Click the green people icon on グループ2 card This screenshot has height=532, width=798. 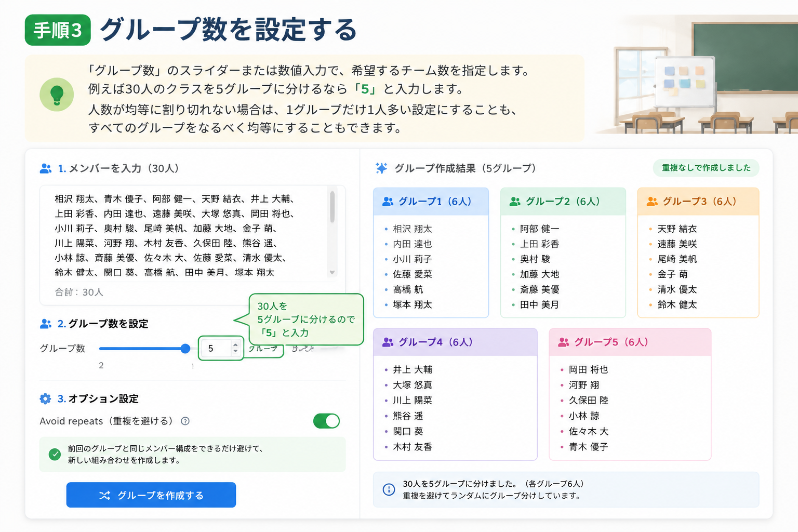click(515, 202)
